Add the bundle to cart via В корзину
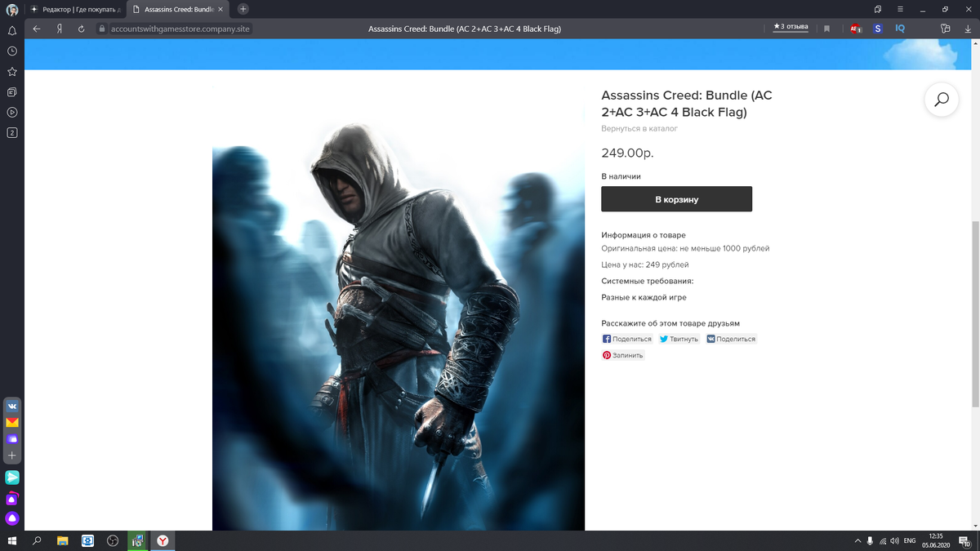Image resolution: width=980 pixels, height=551 pixels. coord(675,198)
